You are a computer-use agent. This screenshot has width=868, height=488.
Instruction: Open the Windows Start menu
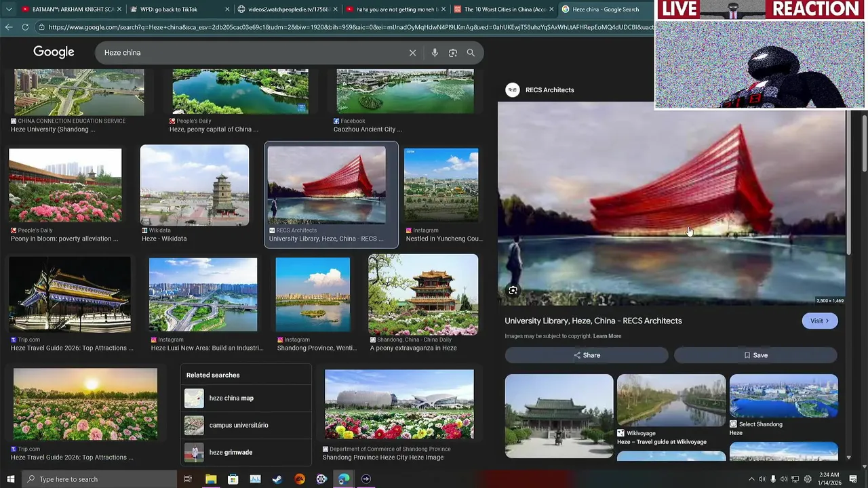(x=9, y=479)
